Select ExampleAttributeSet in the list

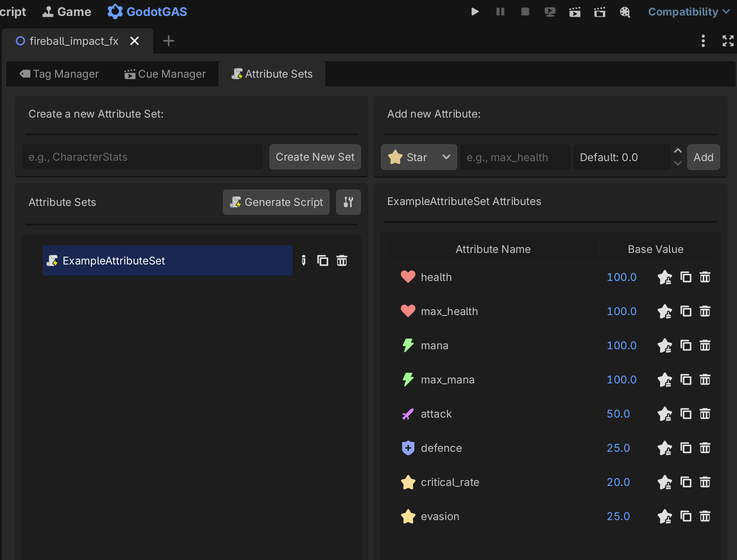click(167, 260)
